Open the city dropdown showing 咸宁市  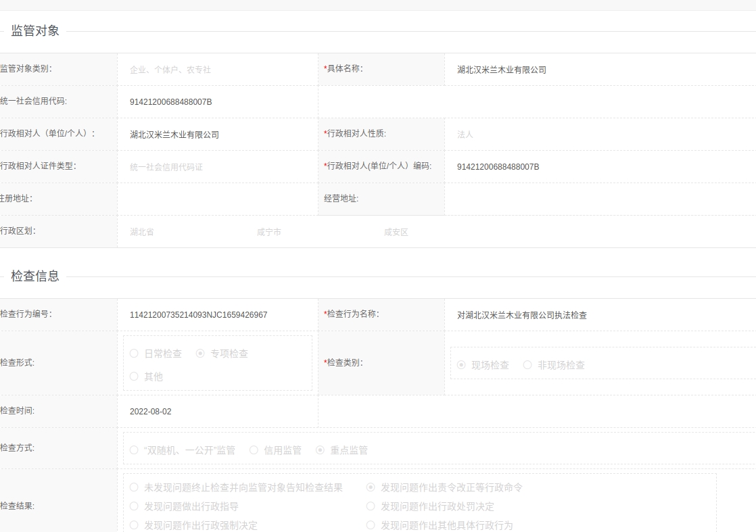tap(312, 232)
